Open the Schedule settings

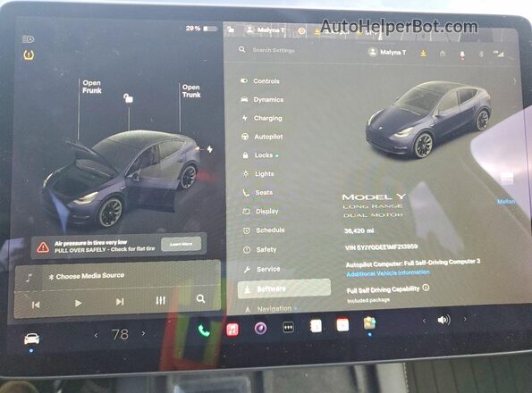[x=264, y=230]
